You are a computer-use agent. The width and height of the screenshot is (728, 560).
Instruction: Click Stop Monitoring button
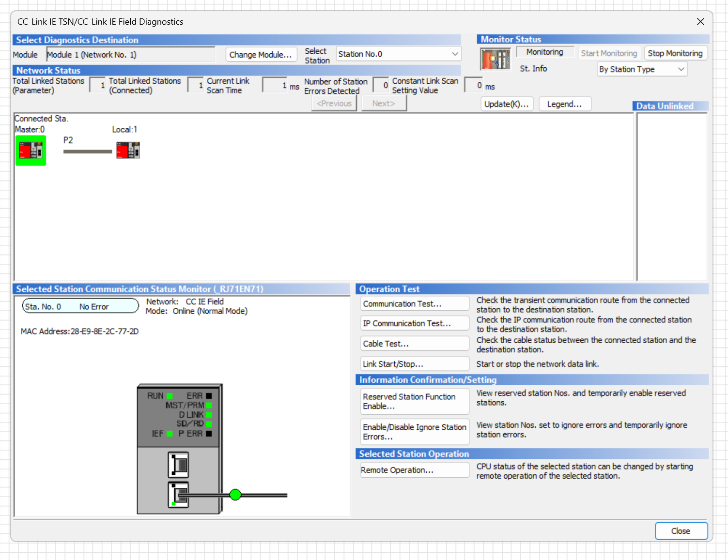click(675, 53)
